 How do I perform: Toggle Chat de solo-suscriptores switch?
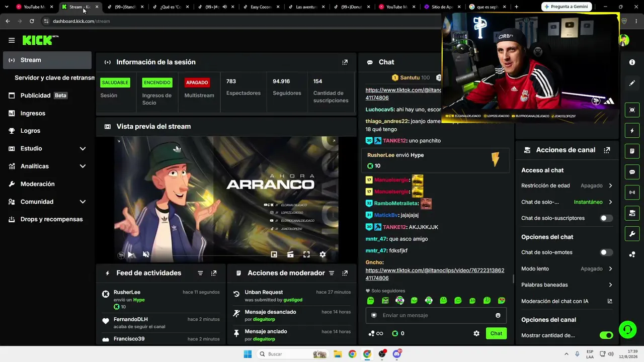(607, 218)
